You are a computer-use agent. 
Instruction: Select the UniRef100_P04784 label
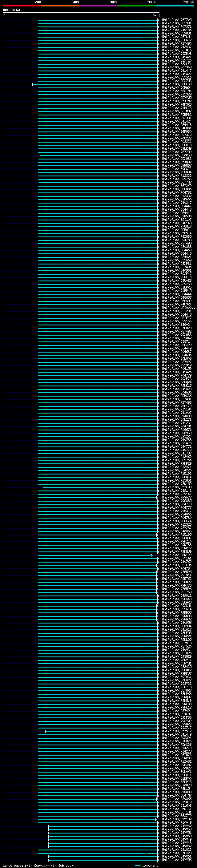click(177, 568)
